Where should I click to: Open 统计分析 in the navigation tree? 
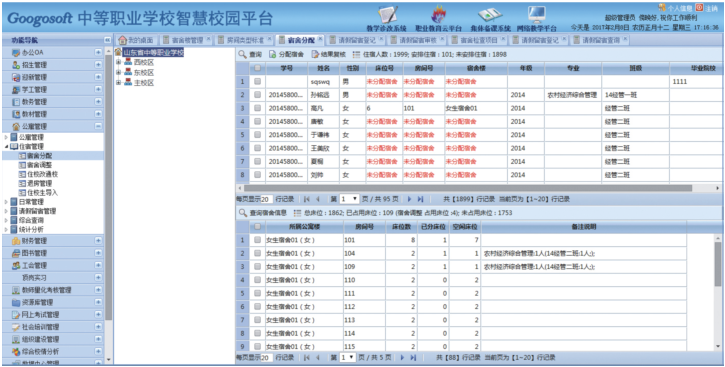31,229
